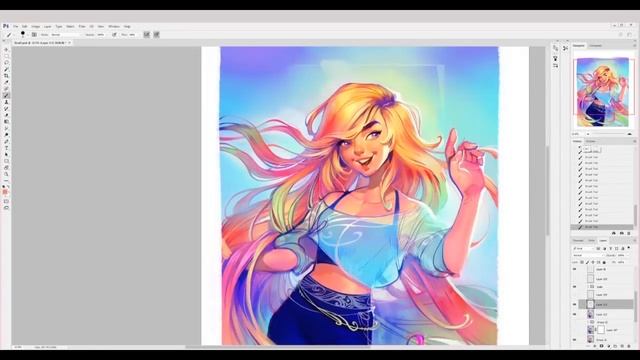Screen dimensions: 640x360
Task: Toggle pressure for size in options bar
Action: click(156, 35)
